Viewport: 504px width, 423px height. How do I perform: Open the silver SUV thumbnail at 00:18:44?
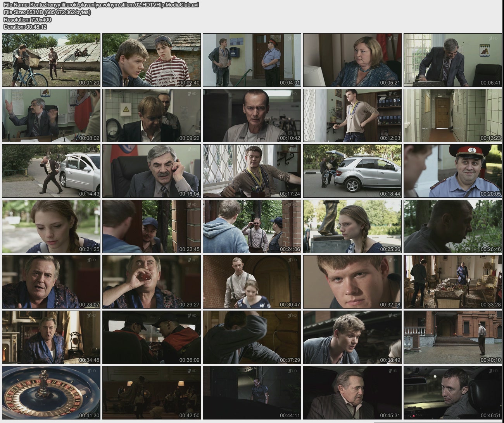(x=352, y=171)
